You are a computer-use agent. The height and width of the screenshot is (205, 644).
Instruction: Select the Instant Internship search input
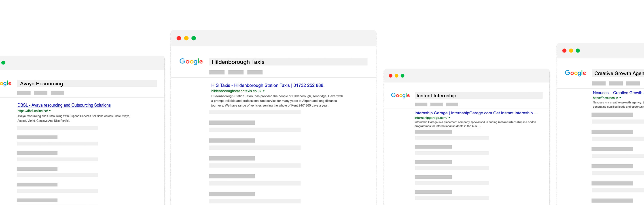coord(479,96)
